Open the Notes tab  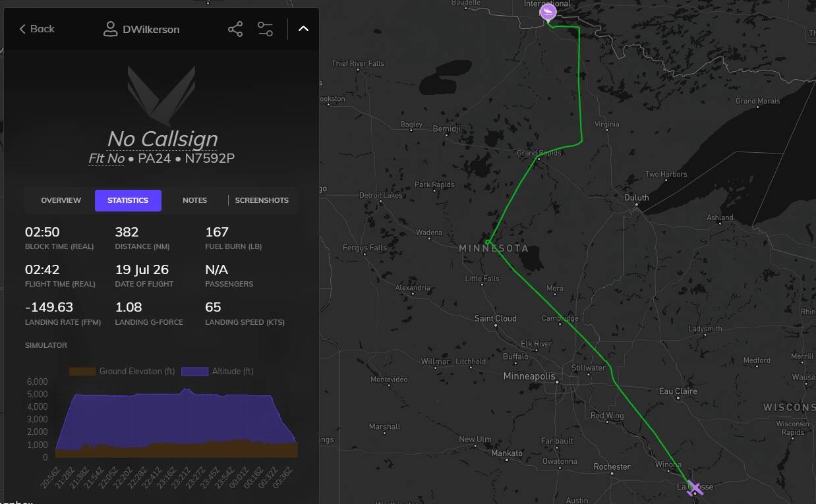click(x=194, y=200)
